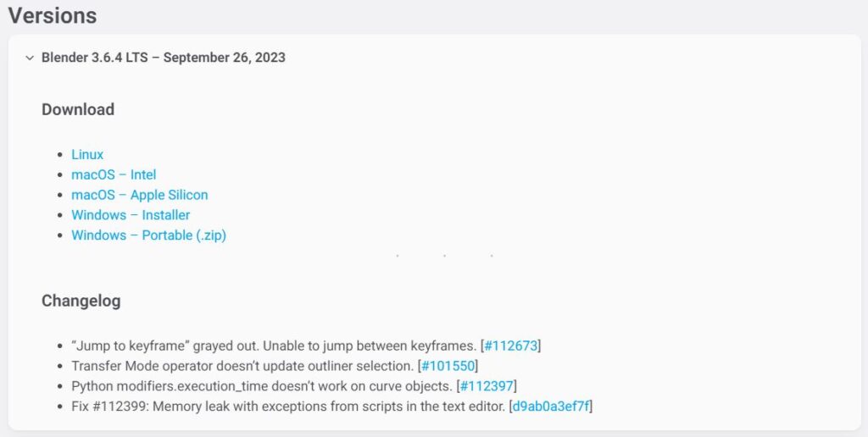Screen dimensions: 868x437
Task: Click the memory leak fix entry text
Action: [x=288, y=407]
